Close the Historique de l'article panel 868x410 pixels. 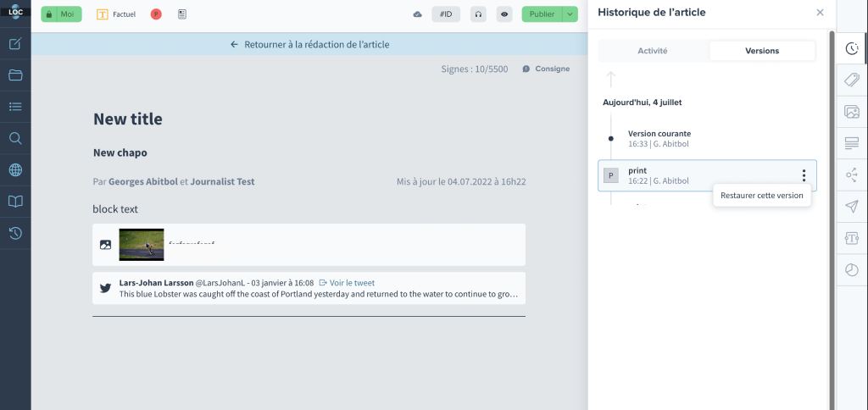[x=820, y=12]
